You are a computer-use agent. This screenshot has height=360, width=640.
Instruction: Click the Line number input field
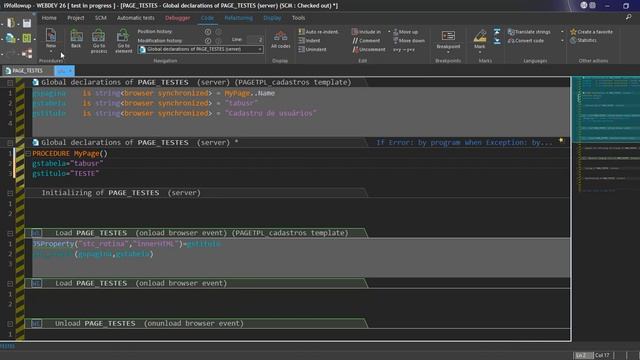(x=254, y=39)
